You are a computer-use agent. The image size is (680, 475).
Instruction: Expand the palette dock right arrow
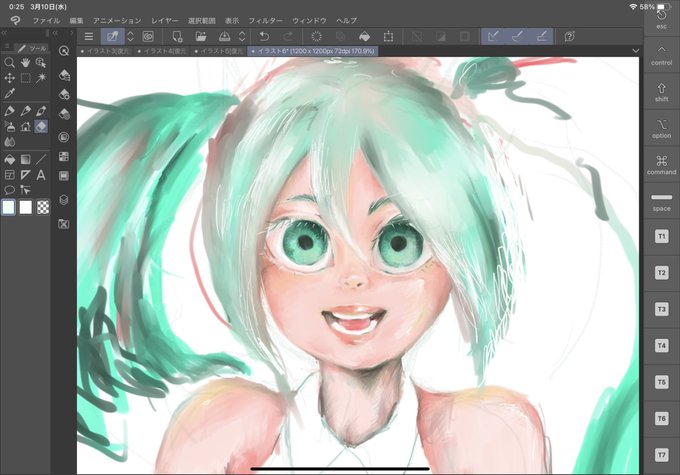point(72,33)
